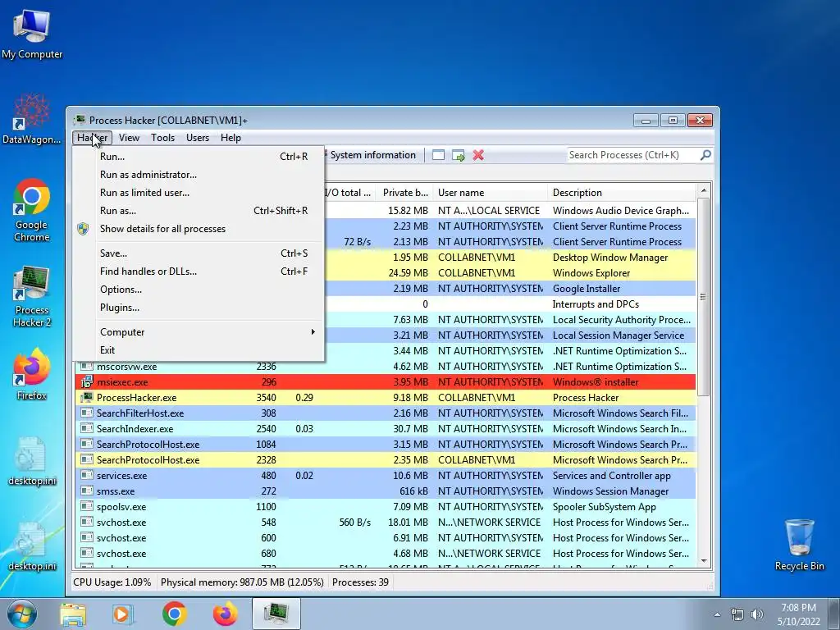Image resolution: width=840 pixels, height=630 pixels.
Task: Select the mscorsvw.exe process row
Action: pyautogui.click(x=386, y=367)
